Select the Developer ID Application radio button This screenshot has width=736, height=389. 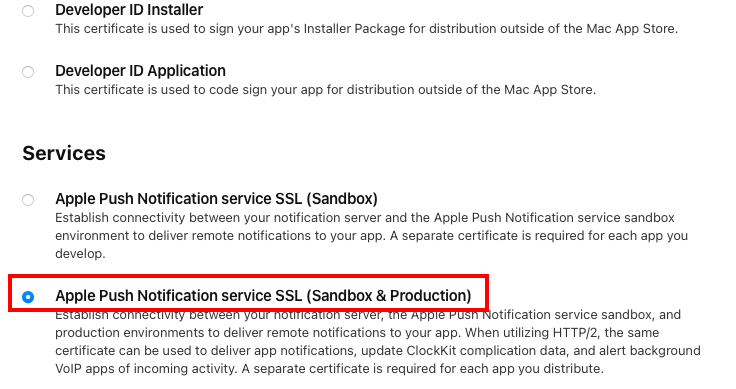pos(28,72)
